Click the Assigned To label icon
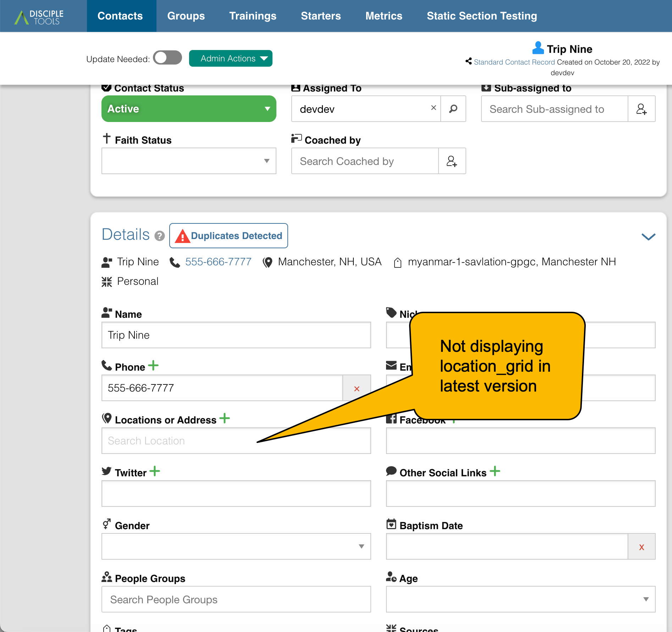The width and height of the screenshot is (672, 632). click(x=296, y=87)
